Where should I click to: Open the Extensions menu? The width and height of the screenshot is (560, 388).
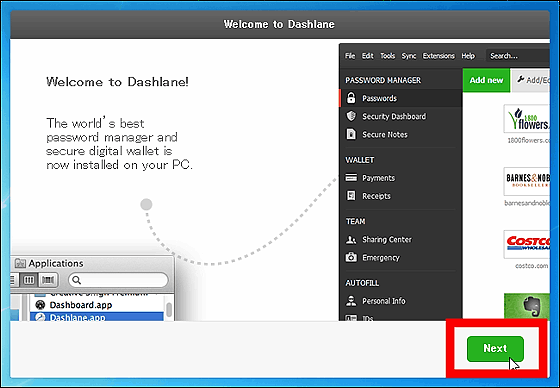pyautogui.click(x=439, y=56)
